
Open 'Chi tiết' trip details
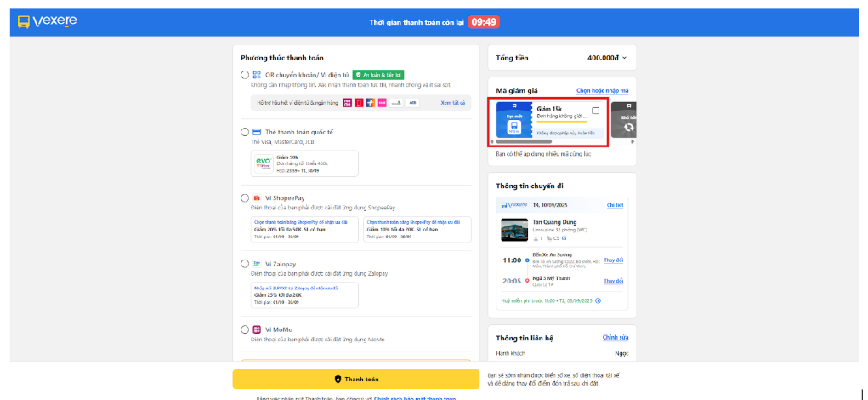[615, 205]
